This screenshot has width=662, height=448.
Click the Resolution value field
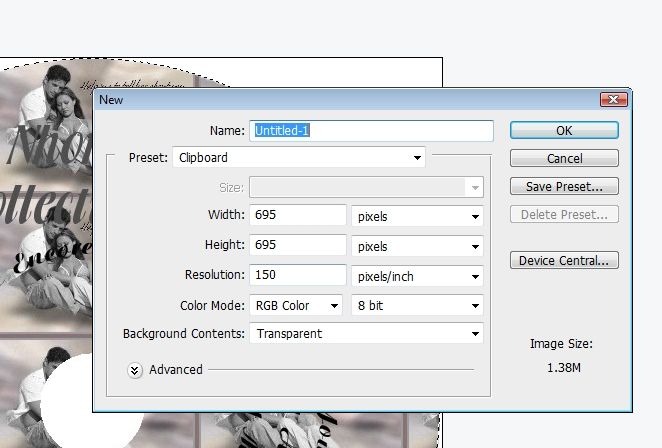tap(298, 275)
